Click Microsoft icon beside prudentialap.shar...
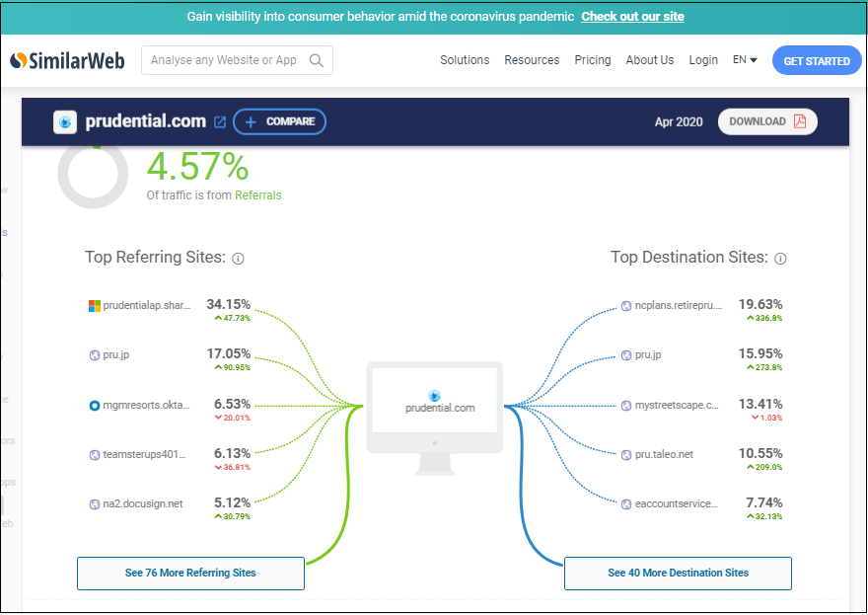This screenshot has width=868, height=615. tap(95, 306)
